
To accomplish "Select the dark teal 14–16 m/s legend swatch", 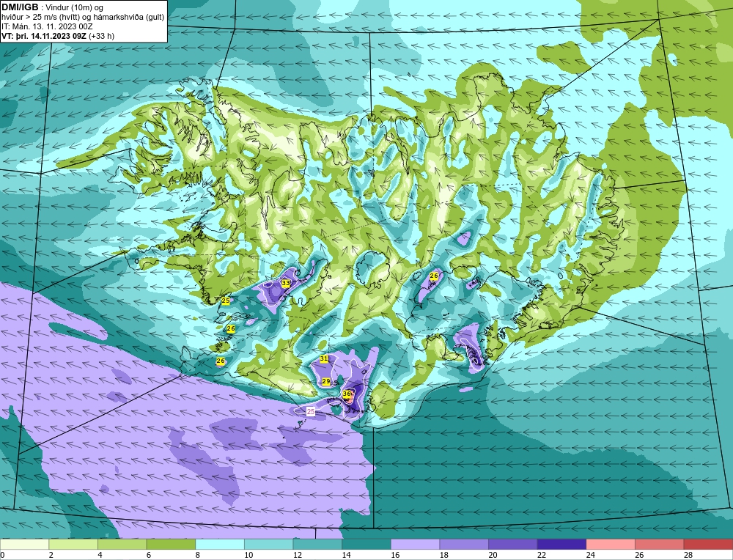I will click(366, 545).
